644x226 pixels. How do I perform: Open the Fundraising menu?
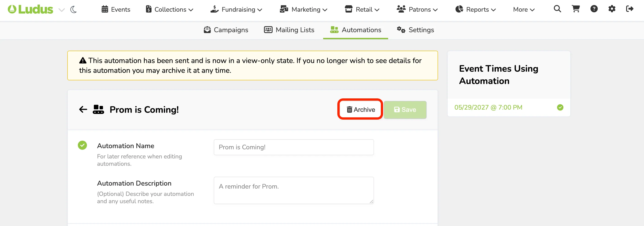[x=236, y=10]
